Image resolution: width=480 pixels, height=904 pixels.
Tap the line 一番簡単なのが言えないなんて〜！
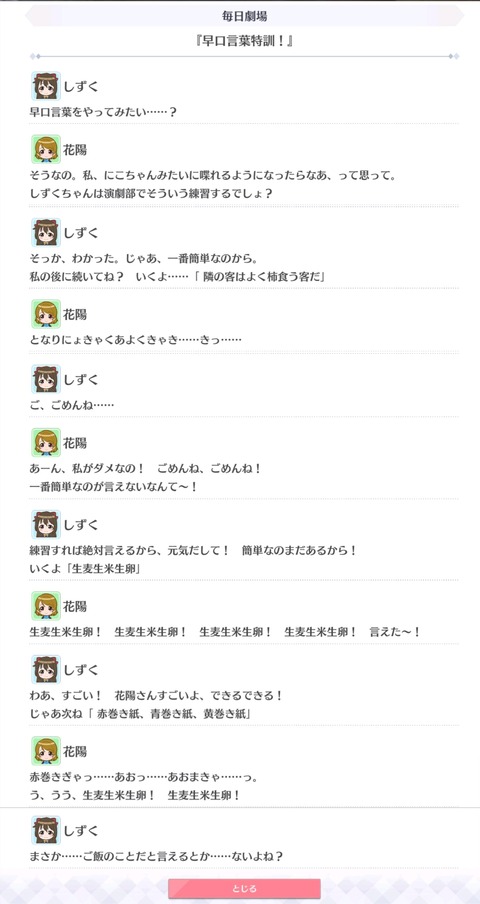[x=114, y=487]
